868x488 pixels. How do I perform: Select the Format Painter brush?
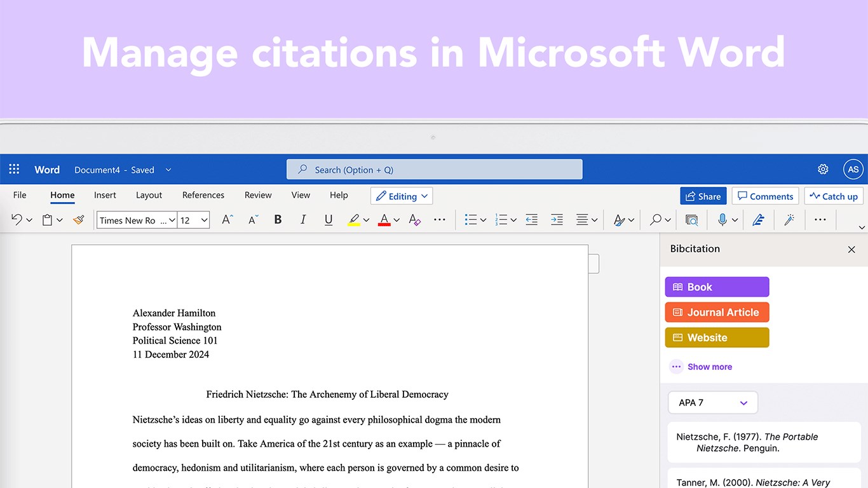[x=79, y=220]
